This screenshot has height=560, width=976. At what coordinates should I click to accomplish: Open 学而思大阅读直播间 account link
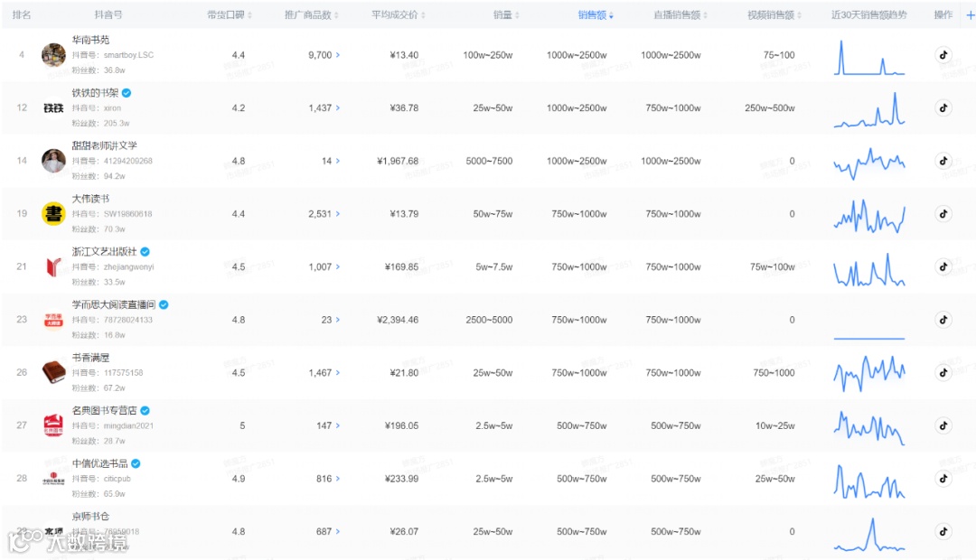113,304
